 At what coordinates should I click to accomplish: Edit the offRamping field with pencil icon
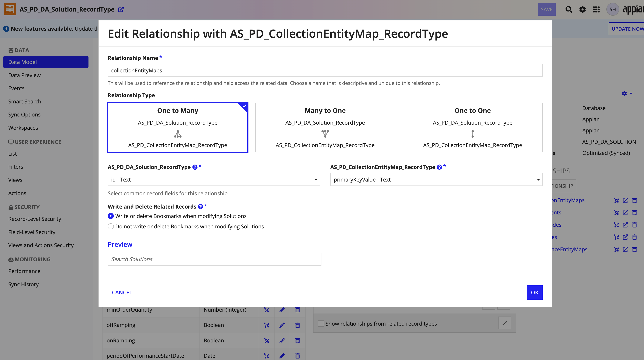tap(282, 325)
